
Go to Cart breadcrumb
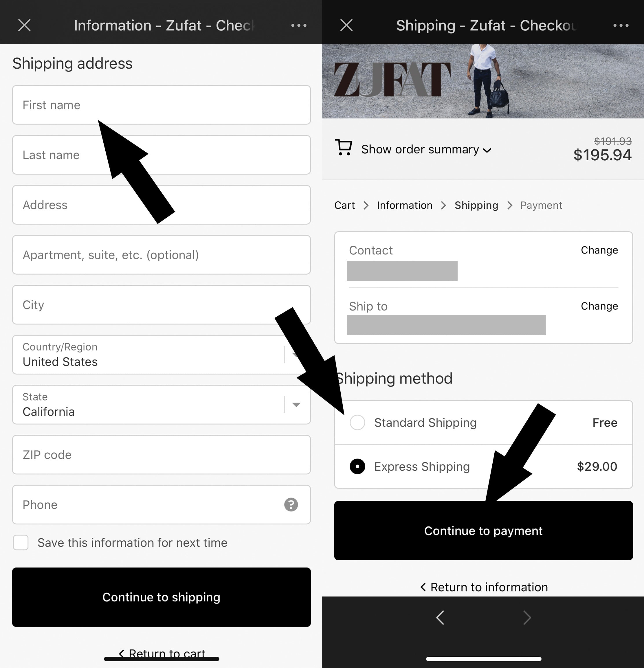[344, 205]
